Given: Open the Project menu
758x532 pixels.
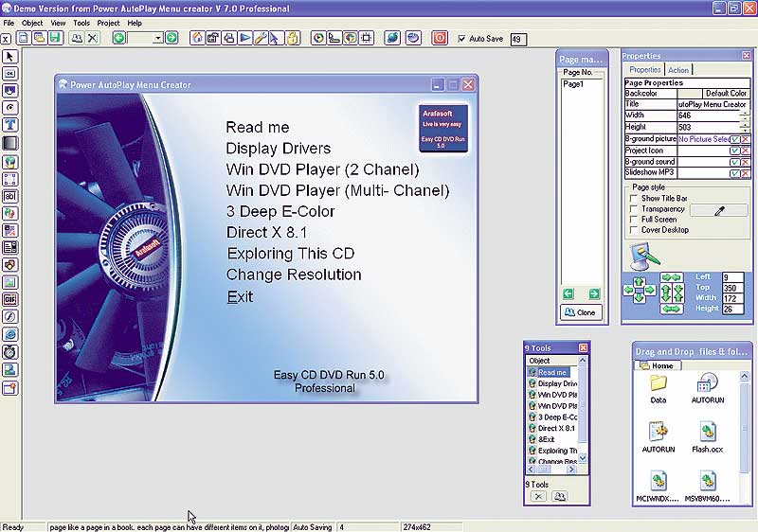Looking at the screenshot, I should click(x=108, y=23).
